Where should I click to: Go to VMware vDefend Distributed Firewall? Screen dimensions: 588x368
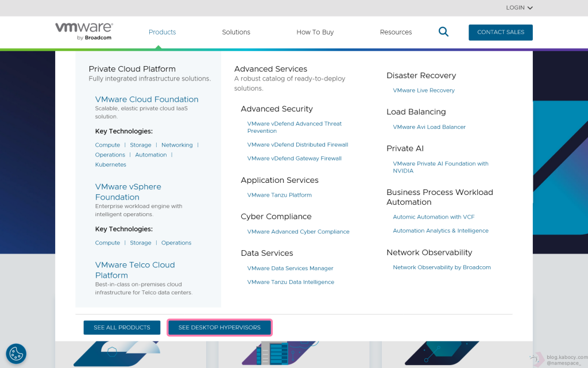tap(297, 145)
